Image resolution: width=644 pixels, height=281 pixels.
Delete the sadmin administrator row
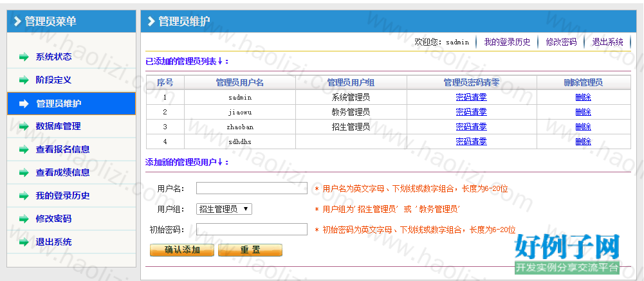pos(584,98)
